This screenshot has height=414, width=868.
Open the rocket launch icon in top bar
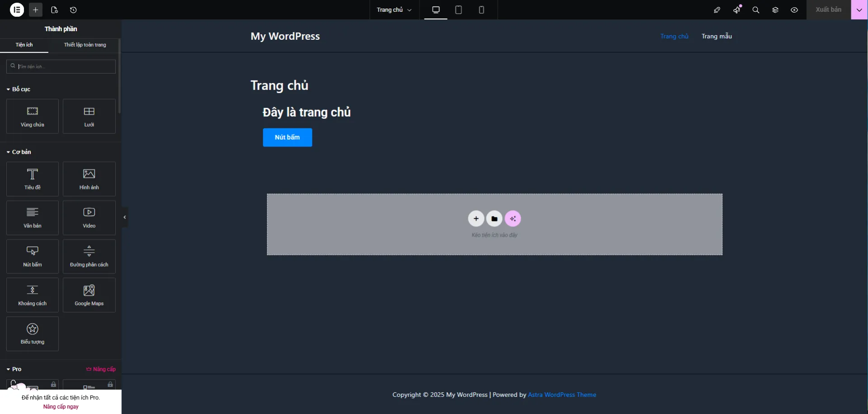(x=717, y=10)
